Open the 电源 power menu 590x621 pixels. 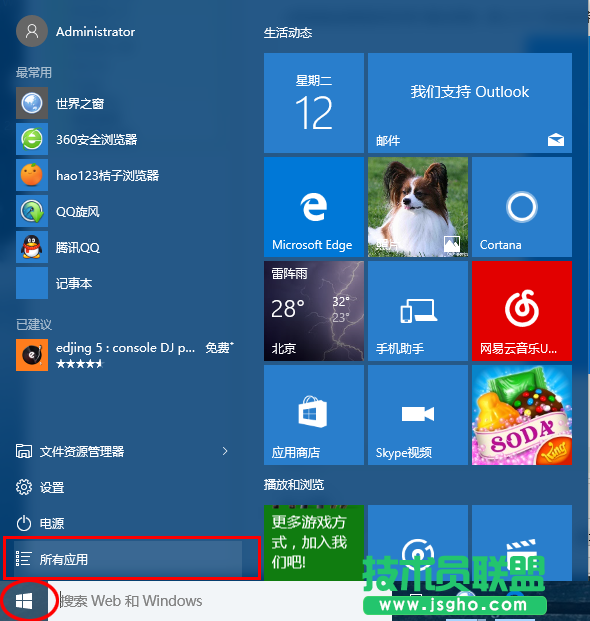click(128, 523)
